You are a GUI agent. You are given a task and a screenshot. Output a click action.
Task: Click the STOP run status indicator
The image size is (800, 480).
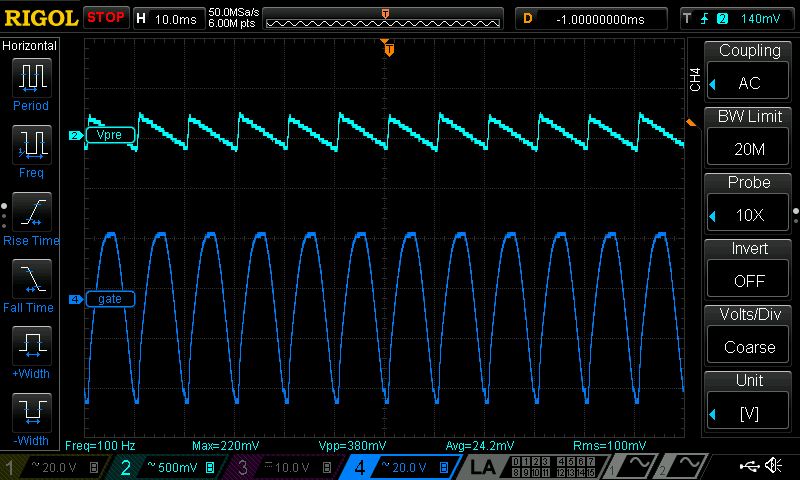click(x=106, y=17)
